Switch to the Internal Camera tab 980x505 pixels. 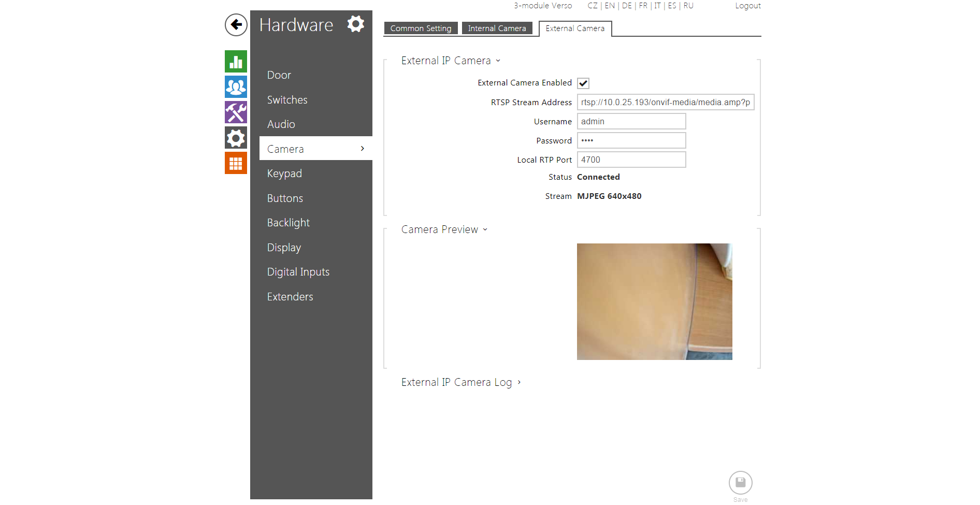pos(497,28)
